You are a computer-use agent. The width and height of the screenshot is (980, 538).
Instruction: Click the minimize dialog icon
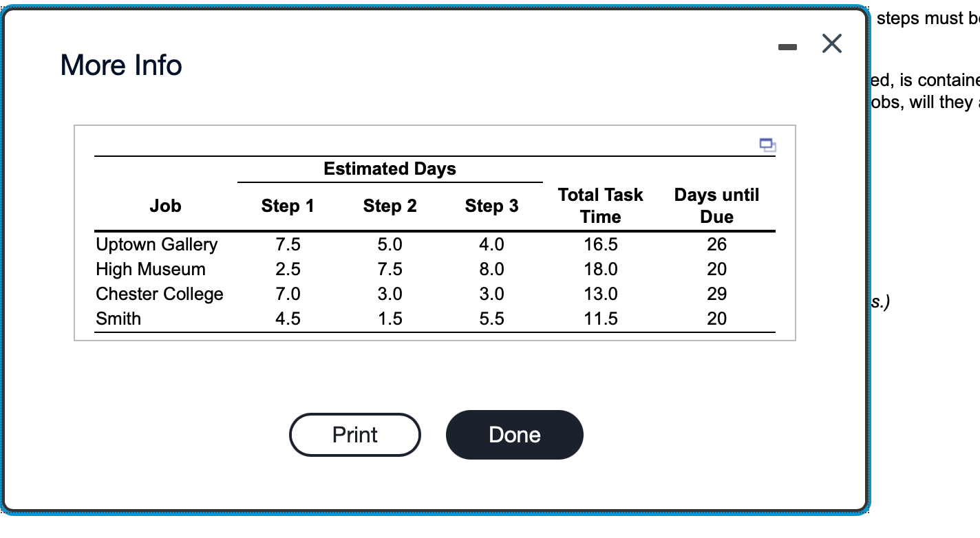(x=787, y=47)
